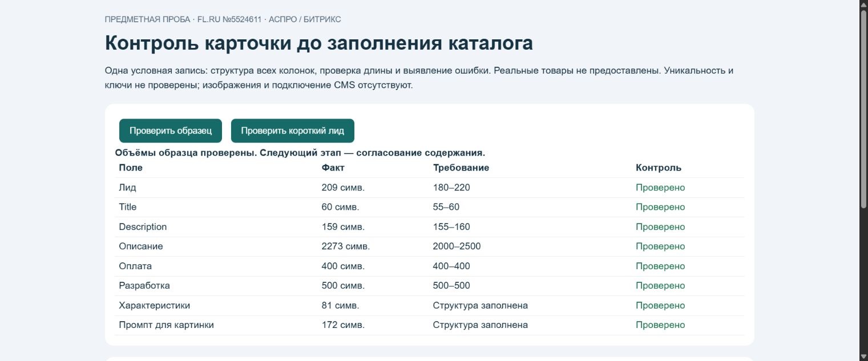Screen dimensions: 868x361
Task: Click "Проверено" in the Title row
Action: click(x=660, y=207)
